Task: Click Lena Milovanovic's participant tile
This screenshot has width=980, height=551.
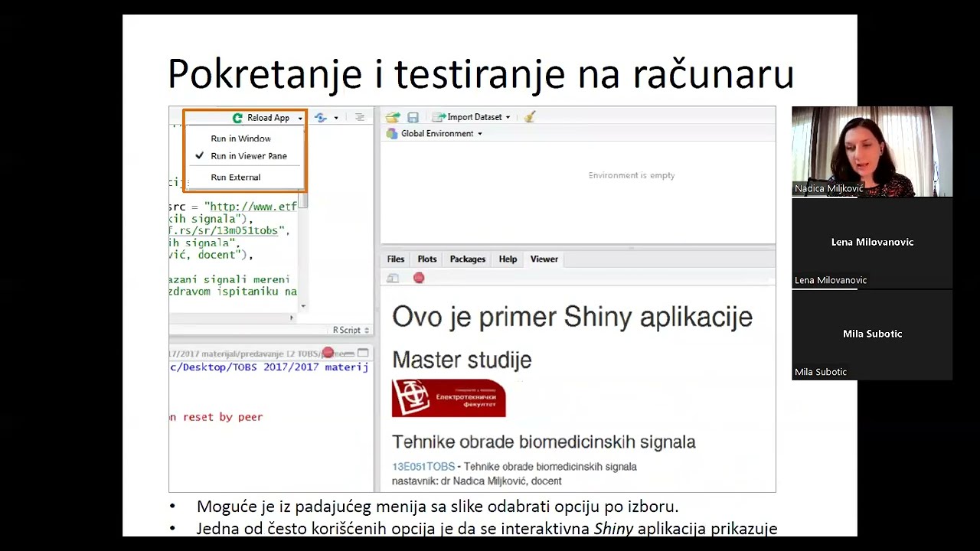Action: tap(872, 243)
